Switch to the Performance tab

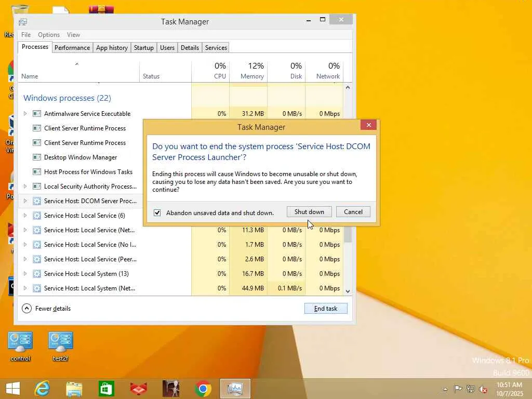[x=72, y=47]
